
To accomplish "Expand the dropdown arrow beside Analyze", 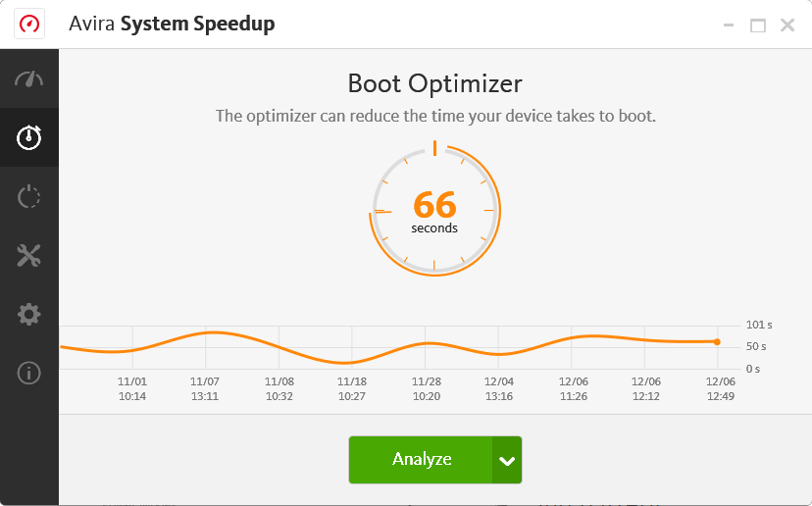I will (507, 461).
